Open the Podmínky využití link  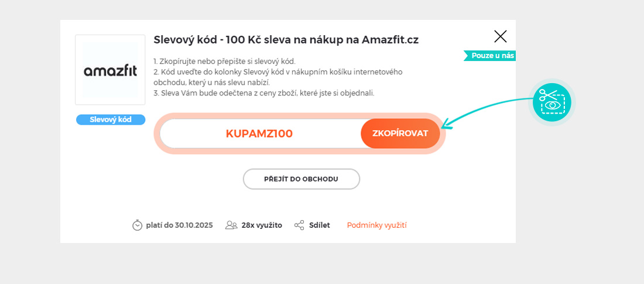pos(376,225)
